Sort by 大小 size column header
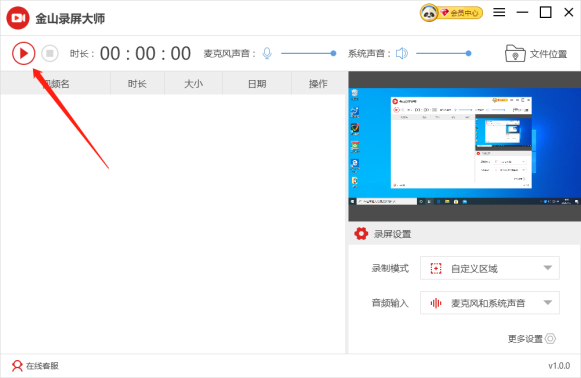The width and height of the screenshot is (581, 378). [193, 84]
